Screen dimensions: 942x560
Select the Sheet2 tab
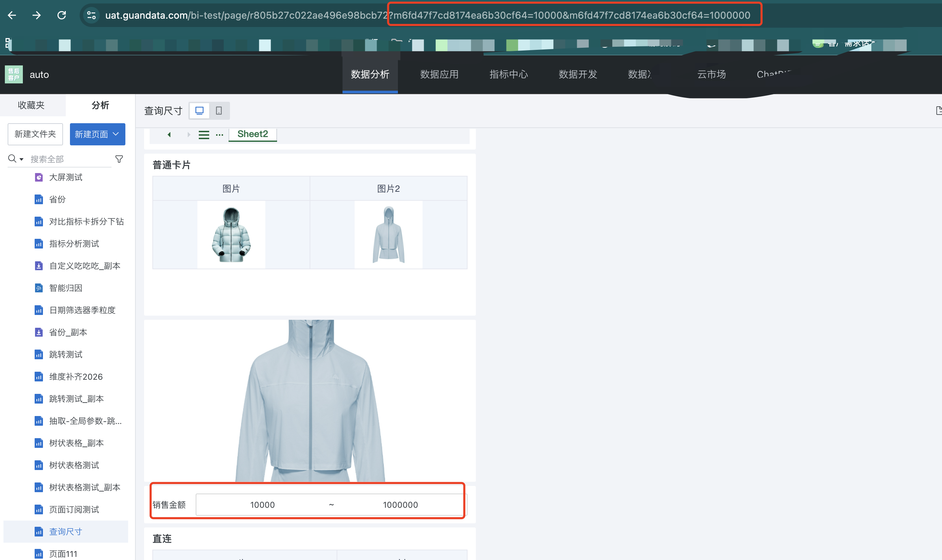click(x=252, y=134)
